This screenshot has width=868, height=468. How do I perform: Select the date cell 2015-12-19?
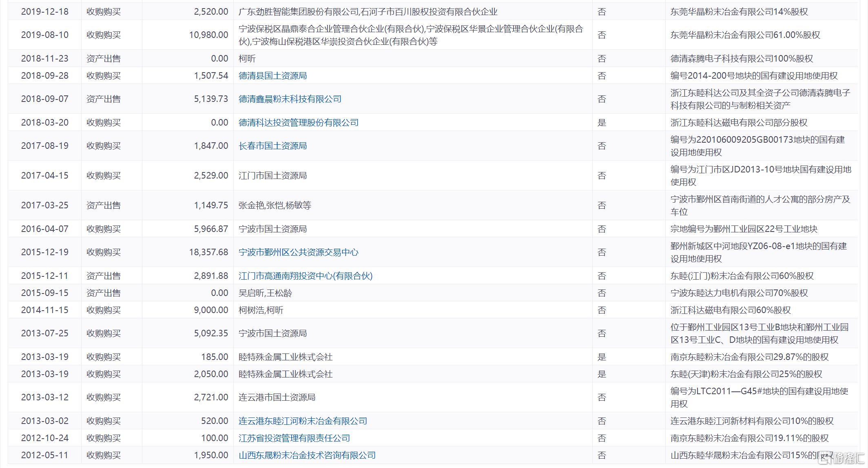[x=45, y=252]
